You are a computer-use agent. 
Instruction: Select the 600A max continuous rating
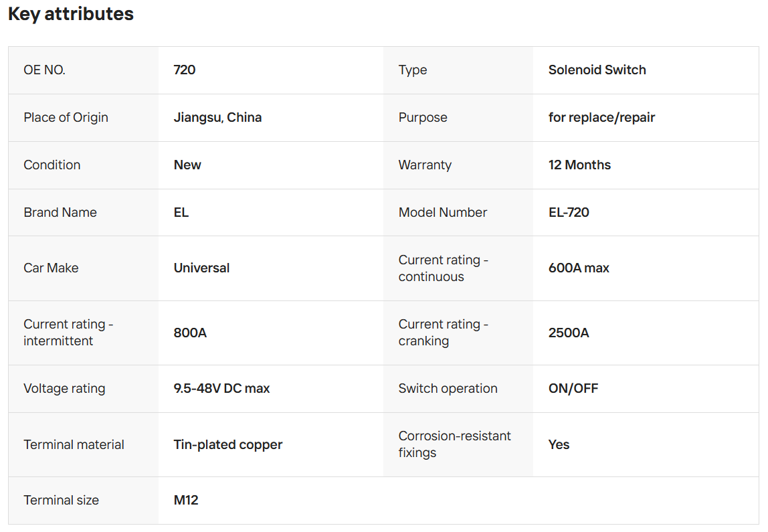579,268
